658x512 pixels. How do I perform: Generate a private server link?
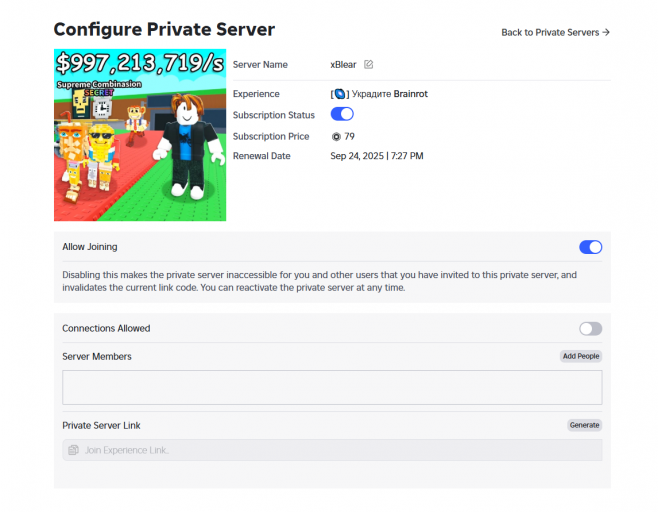(585, 425)
